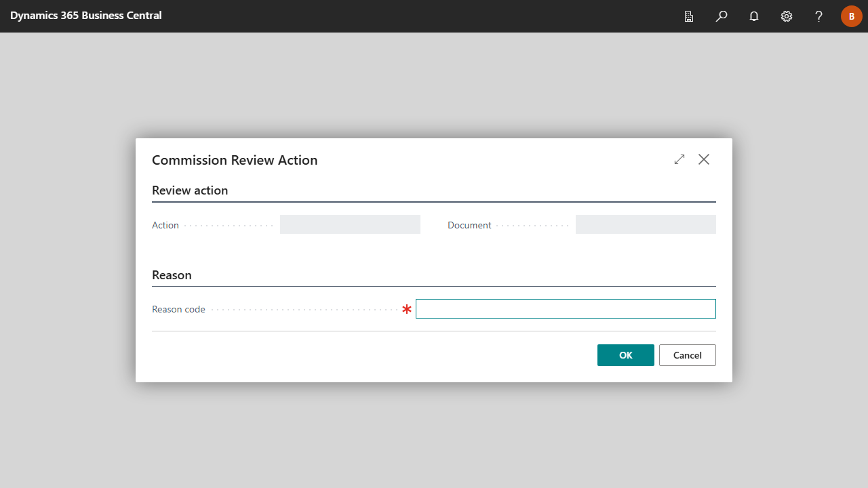868x488 pixels.
Task: Collapse the Review action section heading
Action: pos(190,190)
